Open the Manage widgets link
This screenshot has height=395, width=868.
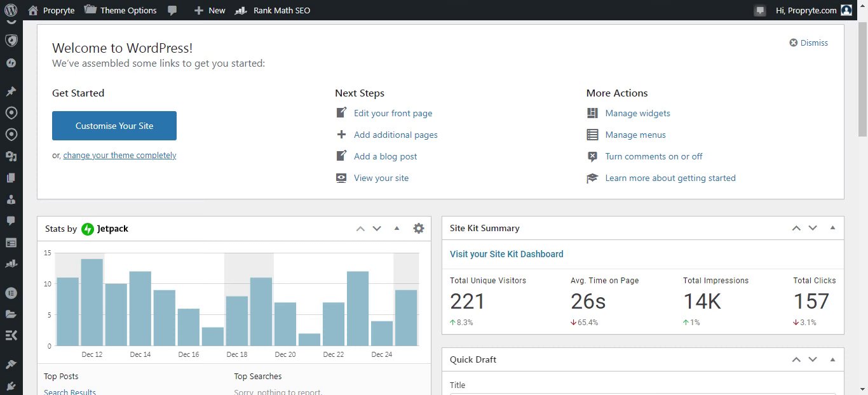637,113
